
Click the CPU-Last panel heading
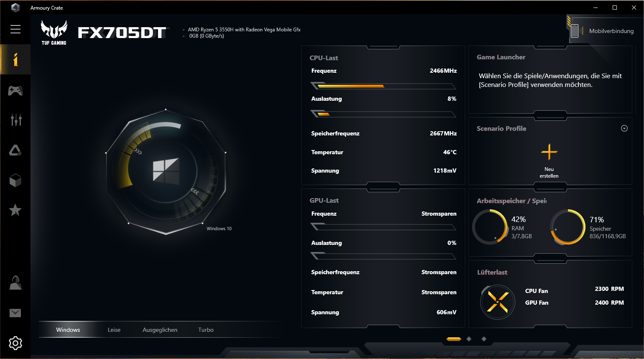point(324,58)
